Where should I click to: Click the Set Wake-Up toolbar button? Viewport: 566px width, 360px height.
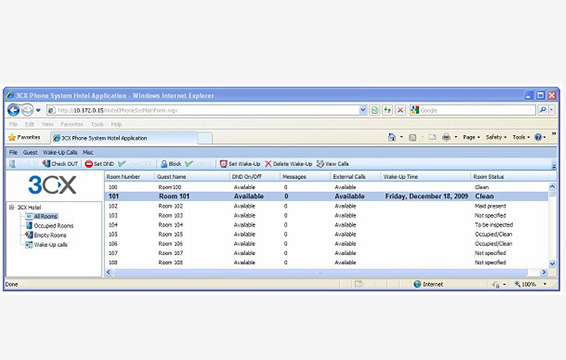click(240, 164)
